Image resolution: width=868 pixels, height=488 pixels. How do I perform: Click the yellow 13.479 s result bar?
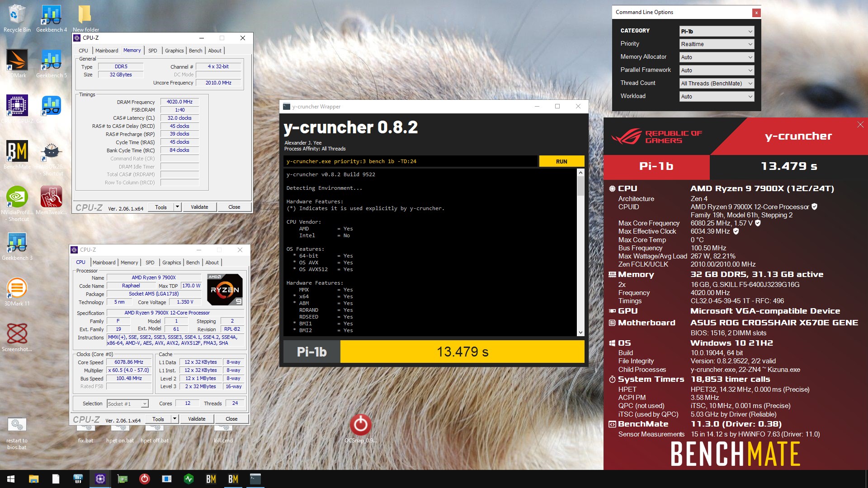click(462, 352)
